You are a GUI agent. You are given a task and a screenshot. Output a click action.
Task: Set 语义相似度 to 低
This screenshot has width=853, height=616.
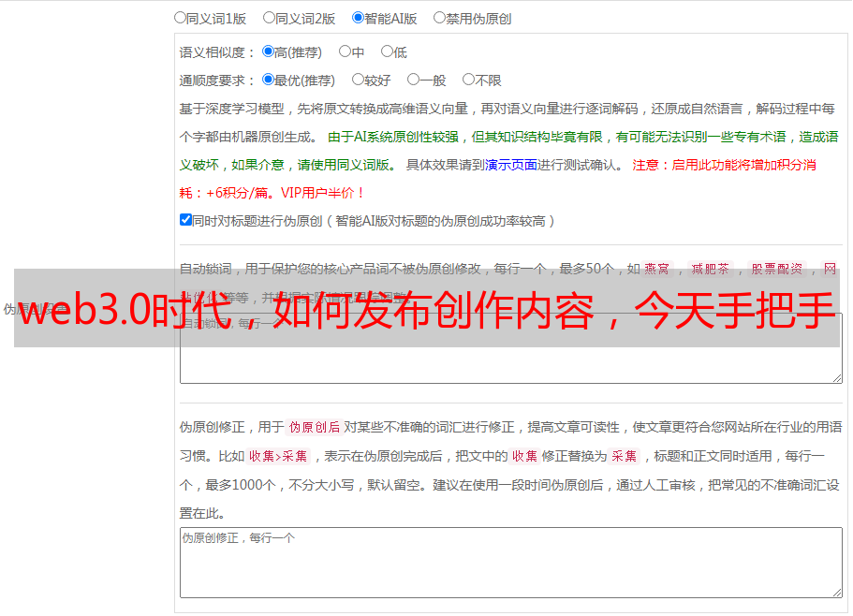click(x=387, y=51)
